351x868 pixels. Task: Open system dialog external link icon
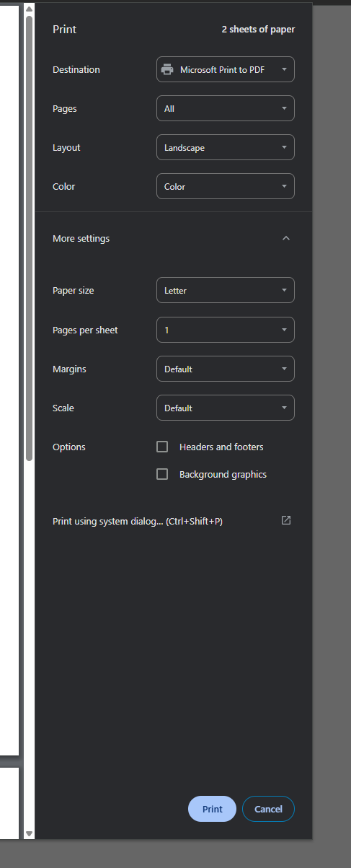tap(286, 520)
